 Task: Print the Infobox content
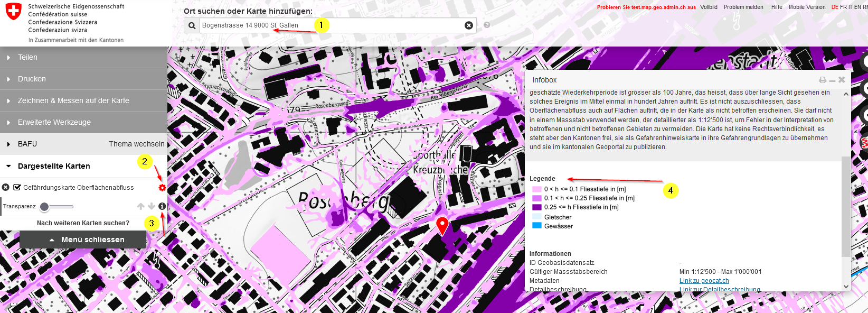pos(822,80)
